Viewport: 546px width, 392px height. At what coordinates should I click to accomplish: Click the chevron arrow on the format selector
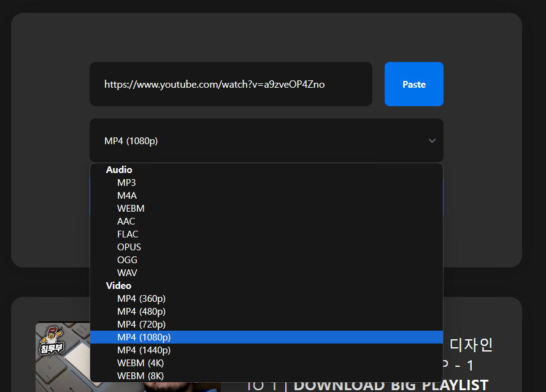pos(432,140)
